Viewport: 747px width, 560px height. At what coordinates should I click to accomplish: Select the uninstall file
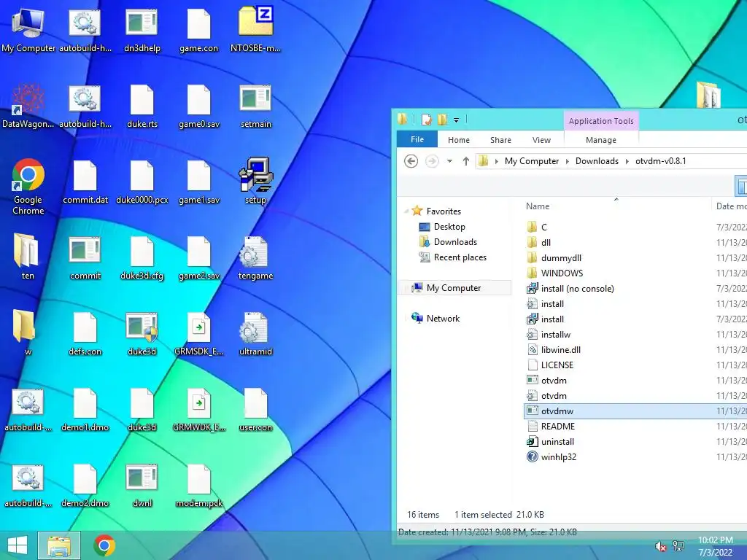pyautogui.click(x=550, y=441)
